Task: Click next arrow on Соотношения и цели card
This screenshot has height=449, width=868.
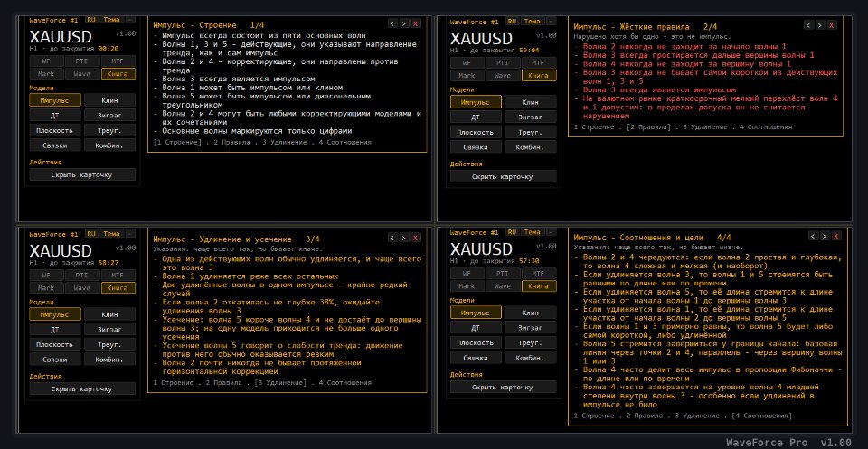Action: coord(826,236)
